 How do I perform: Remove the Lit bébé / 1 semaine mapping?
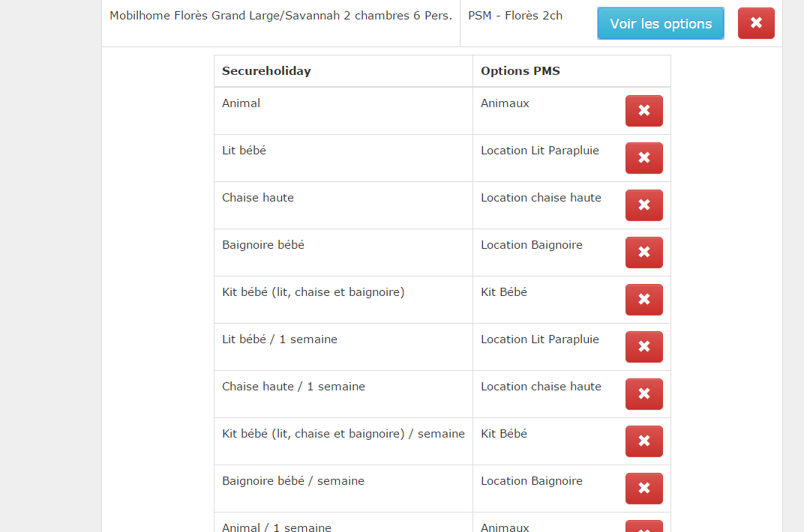[x=643, y=347]
